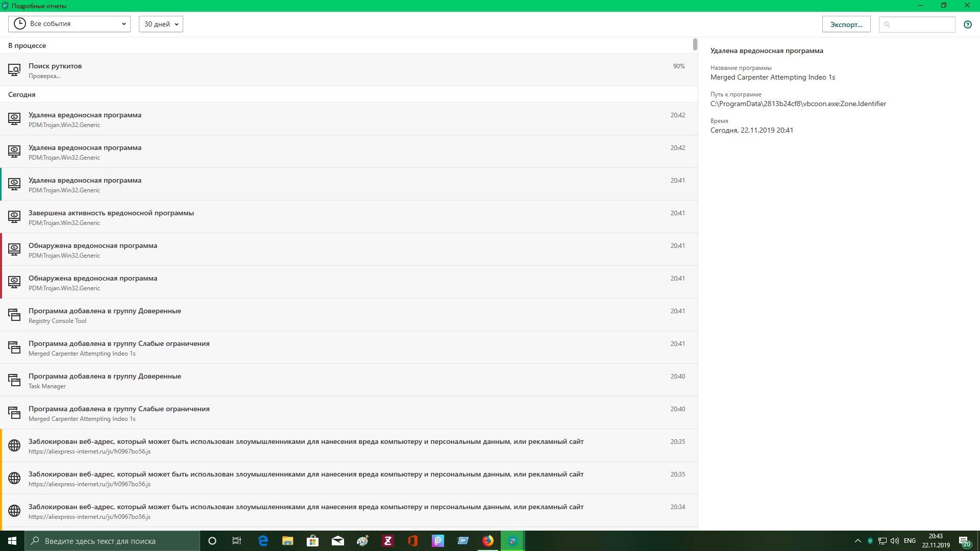Viewport: 980px width, 551px height.
Task: Click the 'Экспорт...' button
Action: [x=846, y=24]
